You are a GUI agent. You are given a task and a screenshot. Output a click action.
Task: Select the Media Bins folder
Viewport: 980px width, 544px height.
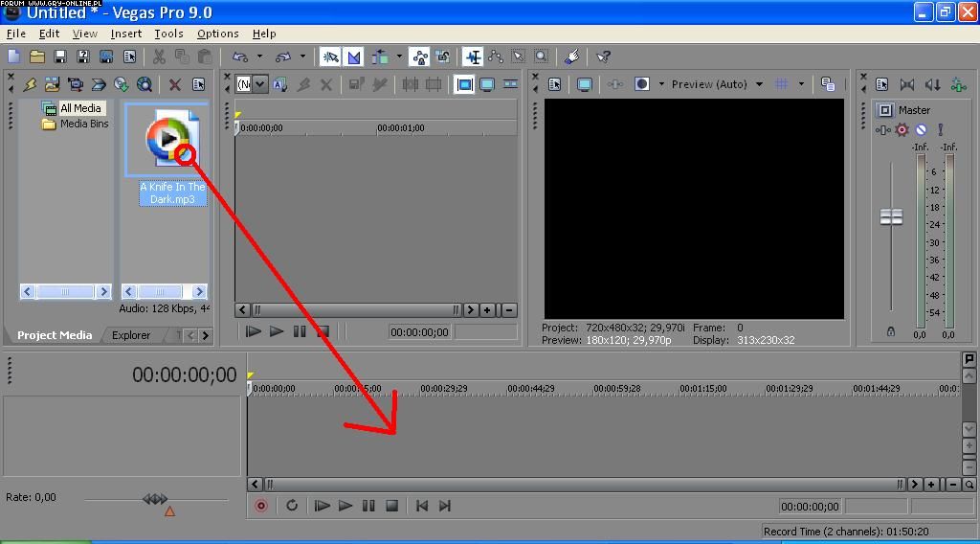tap(83, 124)
